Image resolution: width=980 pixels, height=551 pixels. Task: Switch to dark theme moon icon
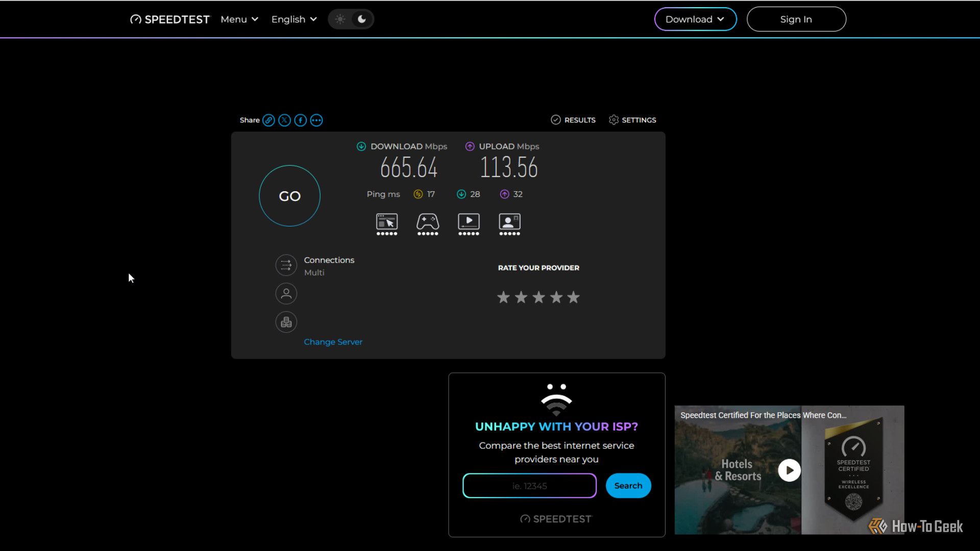(x=362, y=19)
